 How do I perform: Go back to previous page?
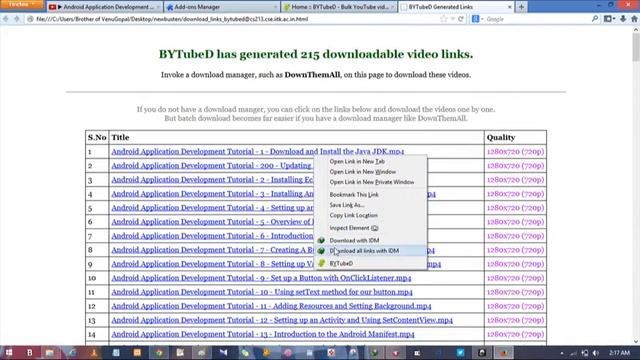pyautogui.click(x=6, y=19)
